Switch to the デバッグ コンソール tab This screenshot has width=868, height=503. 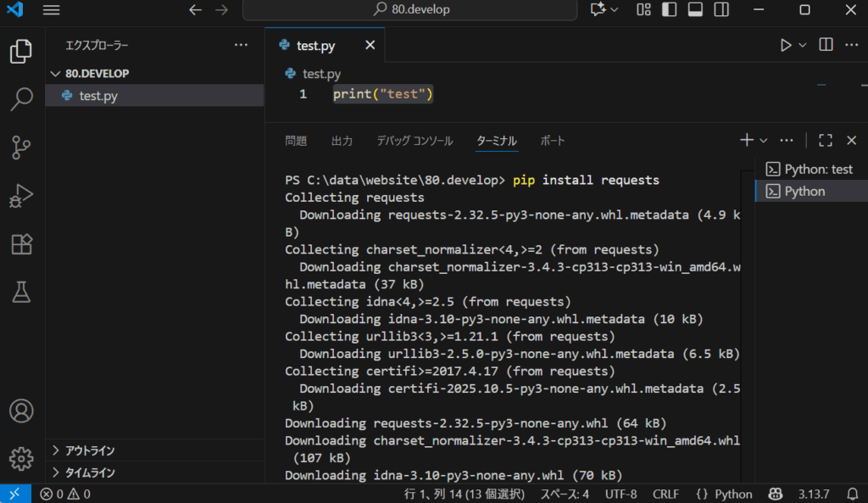coord(415,141)
